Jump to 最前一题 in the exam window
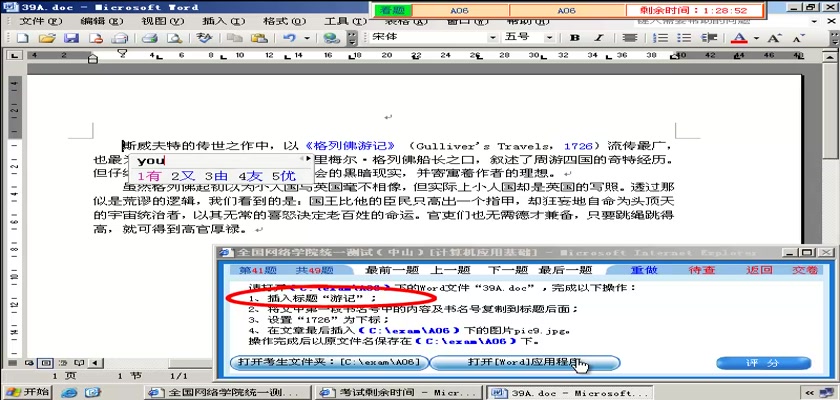This screenshot has width=840, height=400. click(391, 270)
